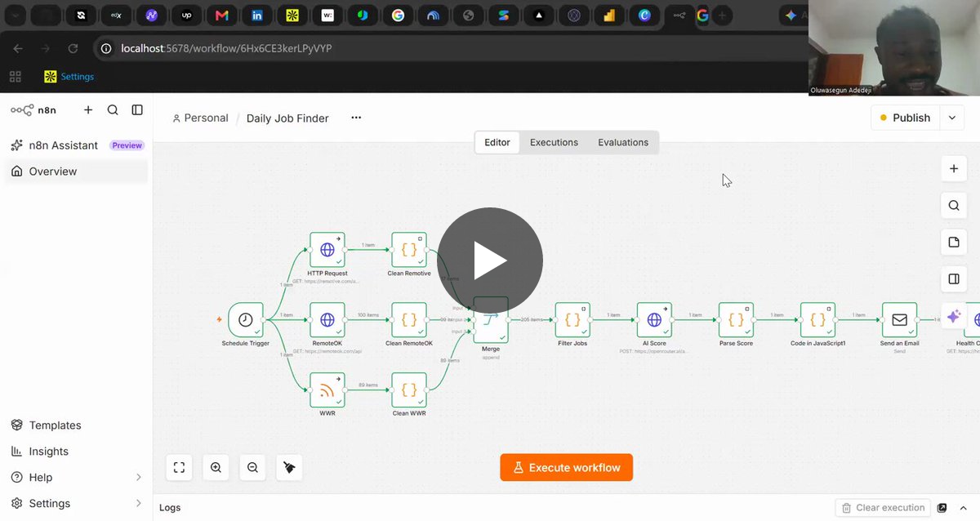Viewport: 980px width, 521px height.
Task: Fit the workflow to view
Action: pyautogui.click(x=180, y=468)
